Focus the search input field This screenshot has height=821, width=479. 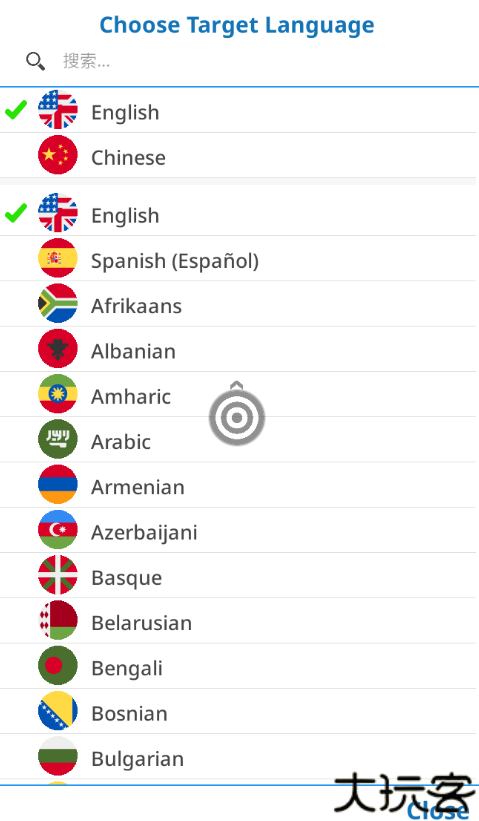coord(262,61)
